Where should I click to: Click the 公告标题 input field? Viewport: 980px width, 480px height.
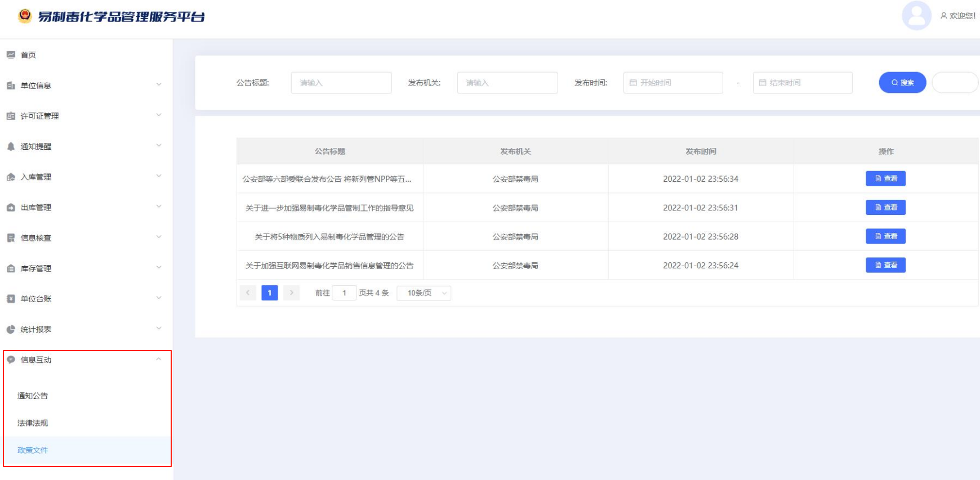pyautogui.click(x=341, y=83)
